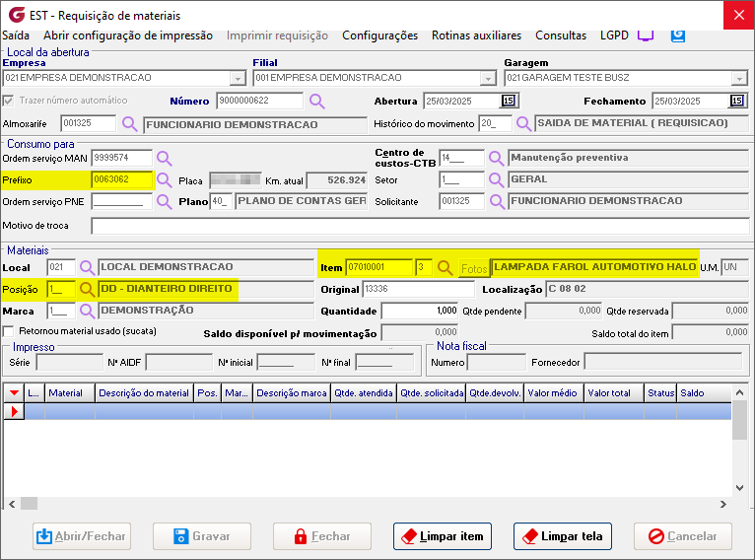Click the search magnifier beside Solicitante
Screen dimensions: 755x560
point(496,201)
